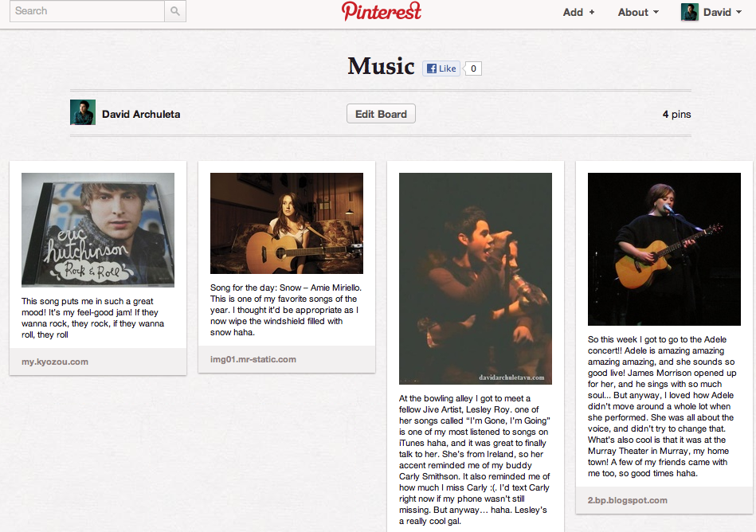756x532 pixels.
Task: Click the Pinterest logo
Action: point(382,11)
